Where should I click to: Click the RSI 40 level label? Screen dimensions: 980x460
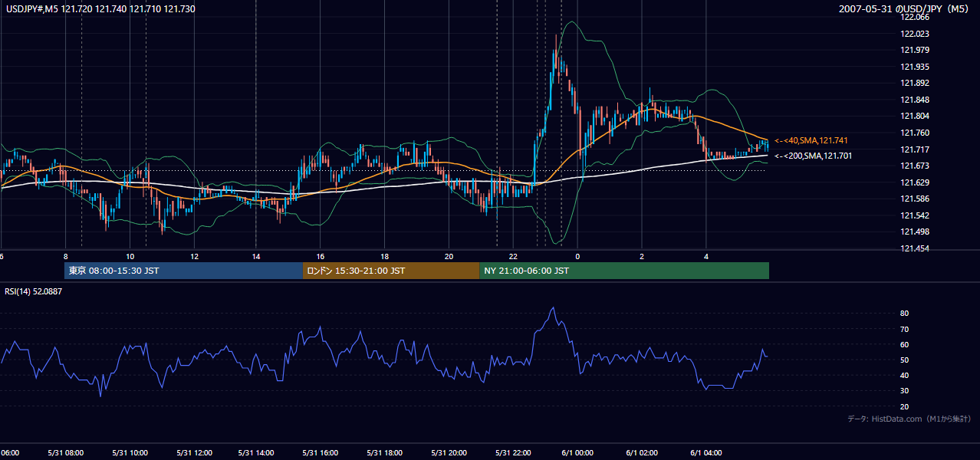[x=905, y=376]
